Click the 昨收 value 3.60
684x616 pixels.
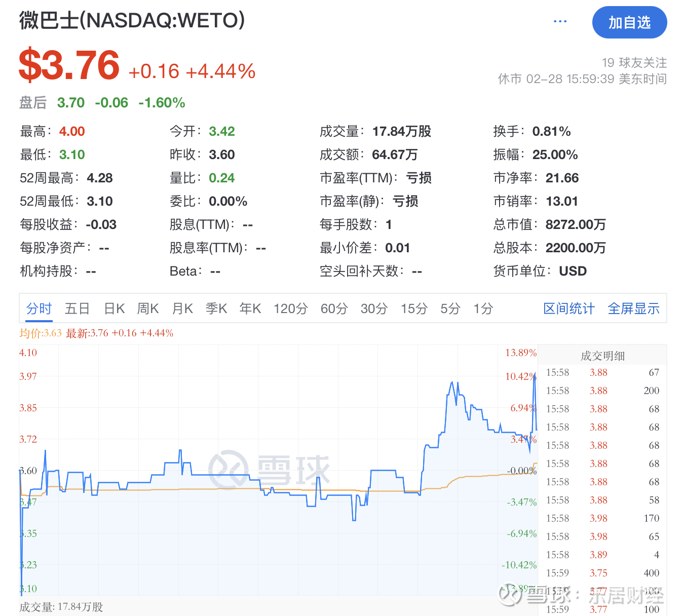coord(222,155)
